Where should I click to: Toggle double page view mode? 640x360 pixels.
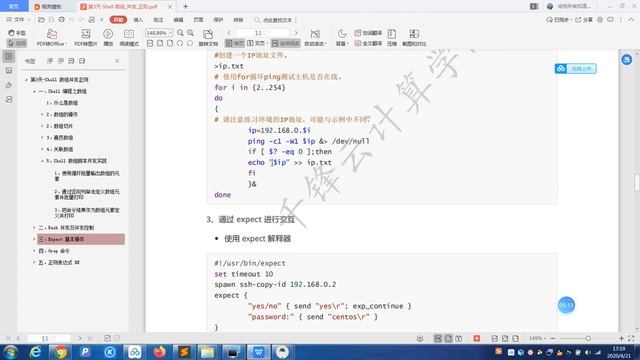click(257, 43)
